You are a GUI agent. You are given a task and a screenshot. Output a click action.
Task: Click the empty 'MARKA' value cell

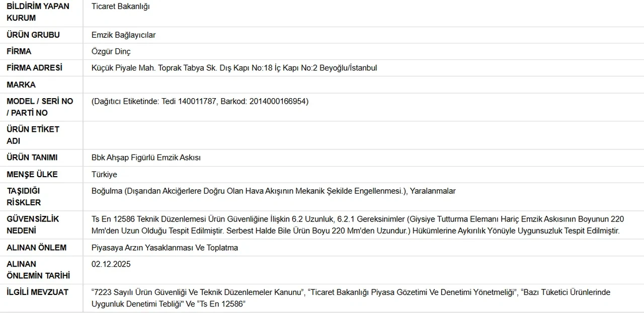(x=362, y=85)
